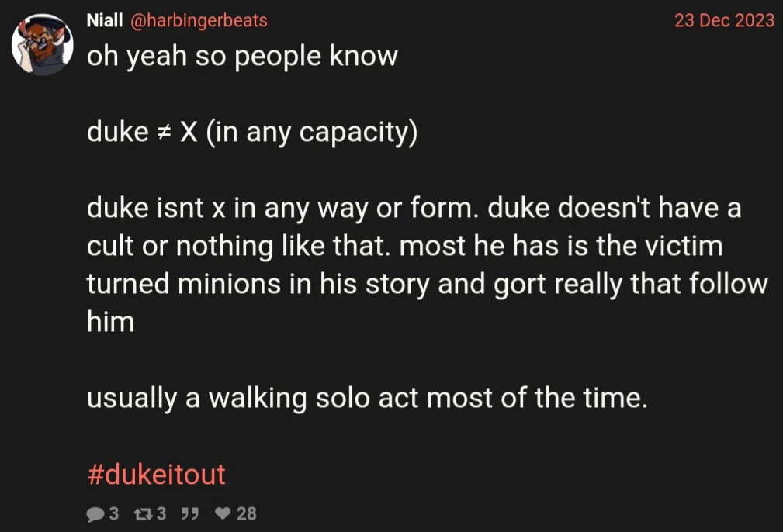Click the word "cult" in the post
The width and height of the screenshot is (783, 532).
point(108,247)
